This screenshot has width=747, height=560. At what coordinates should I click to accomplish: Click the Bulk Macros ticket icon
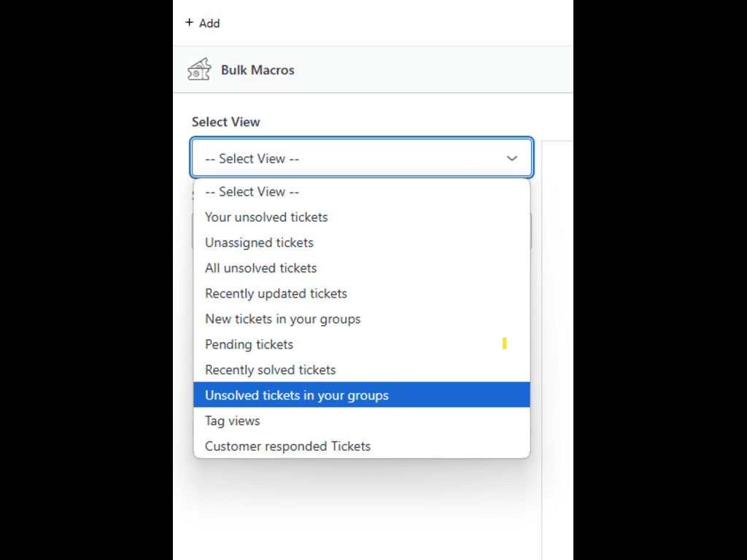pyautogui.click(x=199, y=69)
